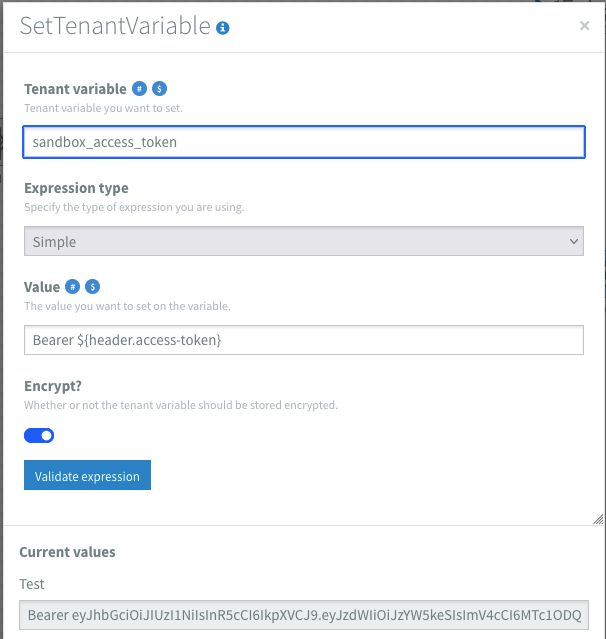Click the sandbox_access_token input field

[x=303, y=142]
